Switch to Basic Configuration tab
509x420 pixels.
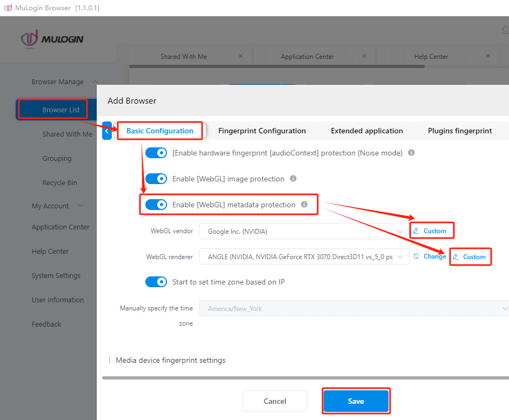point(160,131)
